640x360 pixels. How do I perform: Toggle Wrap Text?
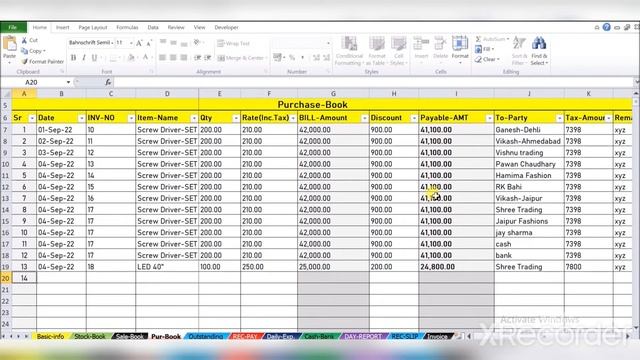[x=233, y=43]
